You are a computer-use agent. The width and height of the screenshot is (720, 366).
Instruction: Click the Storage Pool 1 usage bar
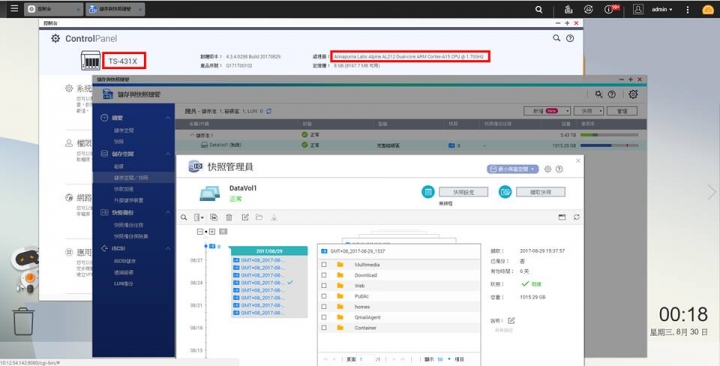(x=609, y=135)
